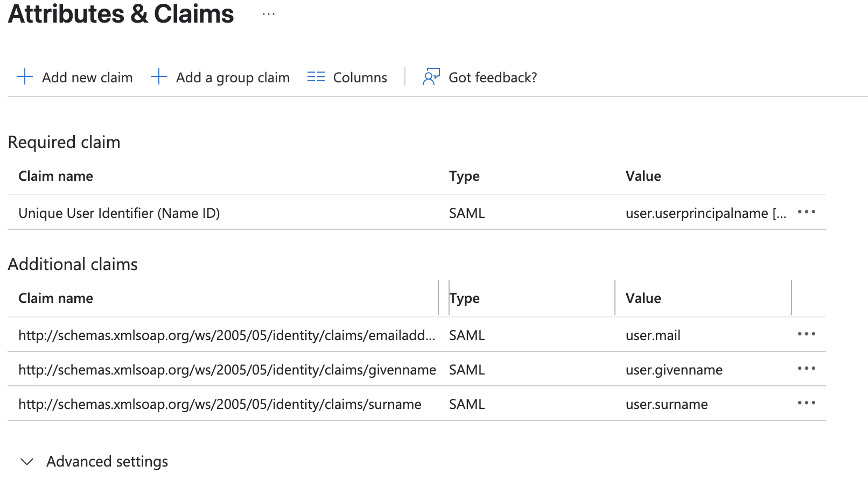This screenshot has width=868, height=494.
Task: Open the emailaddress claim row
Action: [227, 335]
